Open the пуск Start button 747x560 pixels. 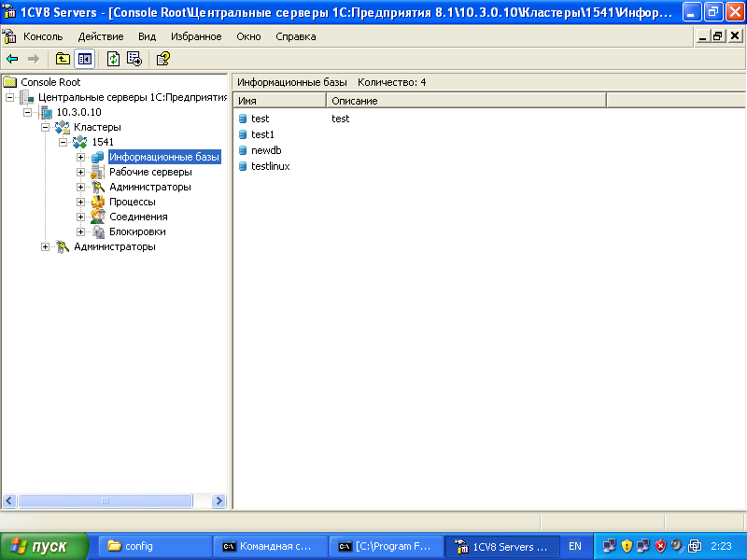[x=44, y=546]
